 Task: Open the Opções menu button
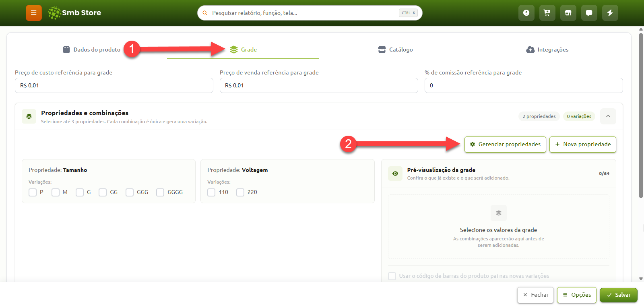[x=577, y=295]
